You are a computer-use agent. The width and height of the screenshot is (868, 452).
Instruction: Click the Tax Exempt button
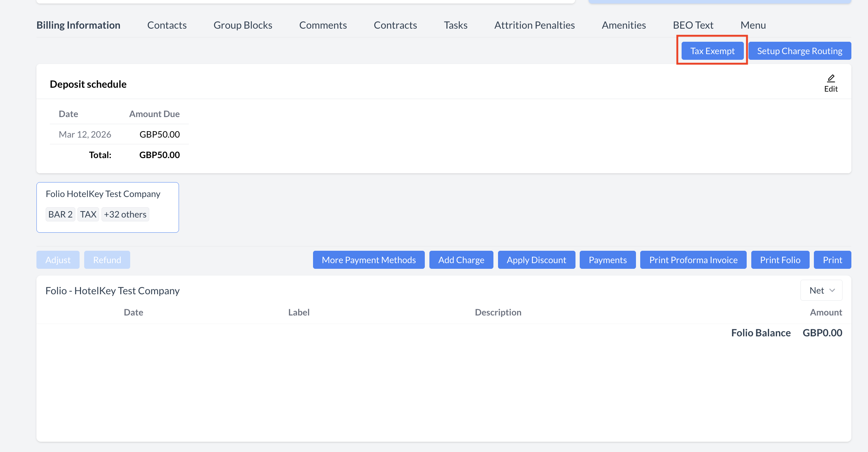[712, 51]
